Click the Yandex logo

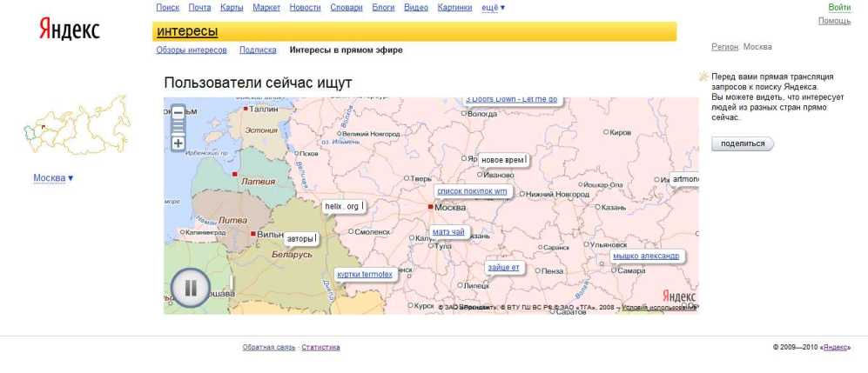[69, 28]
